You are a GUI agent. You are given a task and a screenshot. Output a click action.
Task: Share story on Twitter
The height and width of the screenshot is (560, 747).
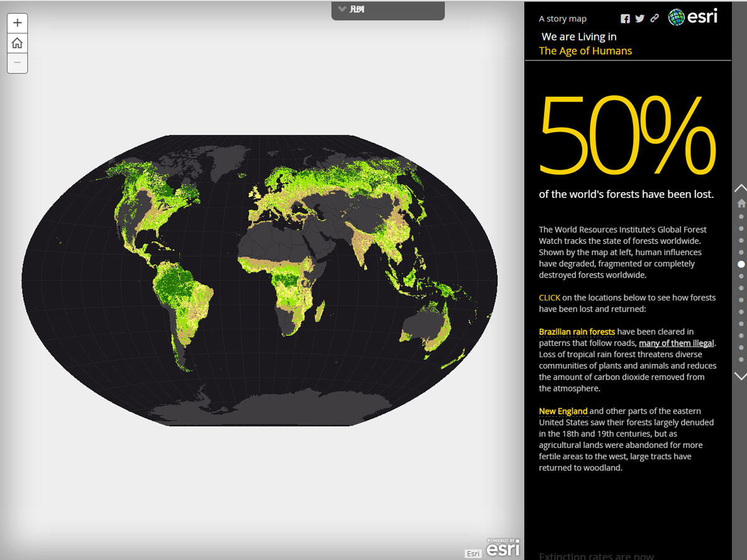640,19
